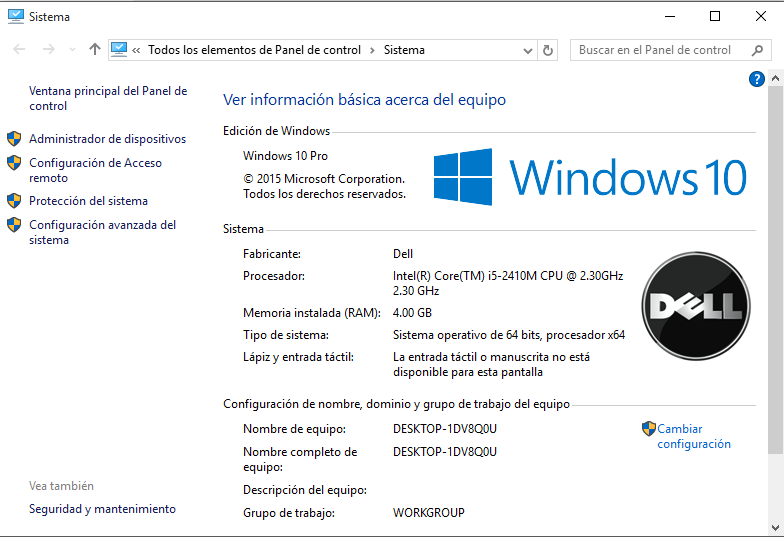Image resolution: width=784 pixels, height=537 pixels.
Task: Refresh the Sistema page
Action: click(548, 50)
